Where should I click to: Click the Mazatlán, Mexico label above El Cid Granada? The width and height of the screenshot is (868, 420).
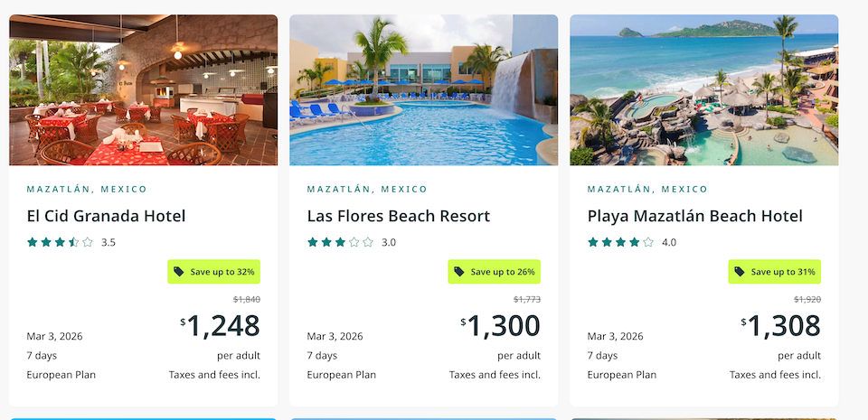pos(87,190)
